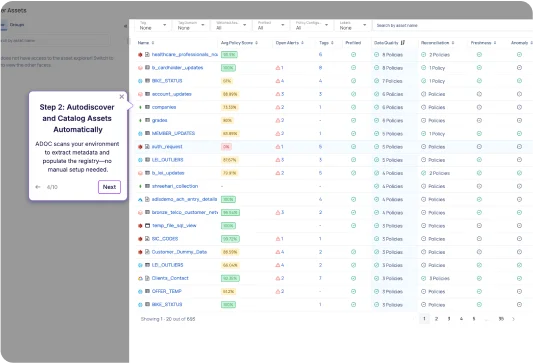533x363 pixels.
Task: Click '7 Policies' in Data Quality column
Action: [x=392, y=81]
